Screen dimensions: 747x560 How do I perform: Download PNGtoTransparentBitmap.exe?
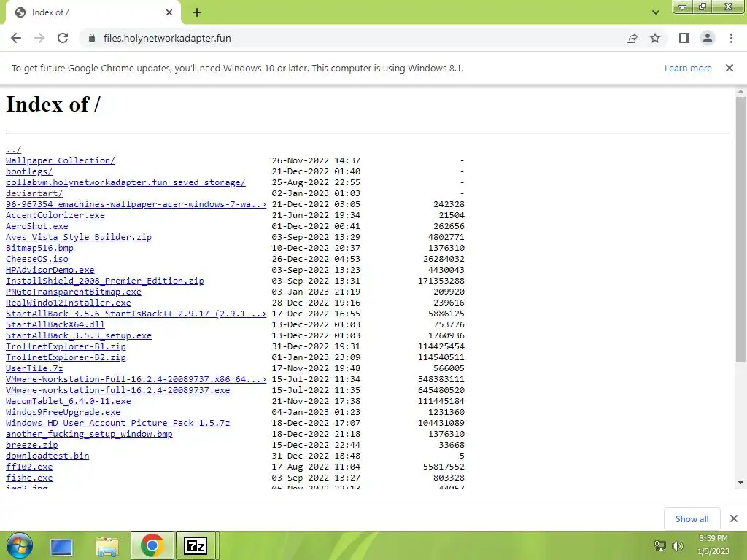(74, 292)
